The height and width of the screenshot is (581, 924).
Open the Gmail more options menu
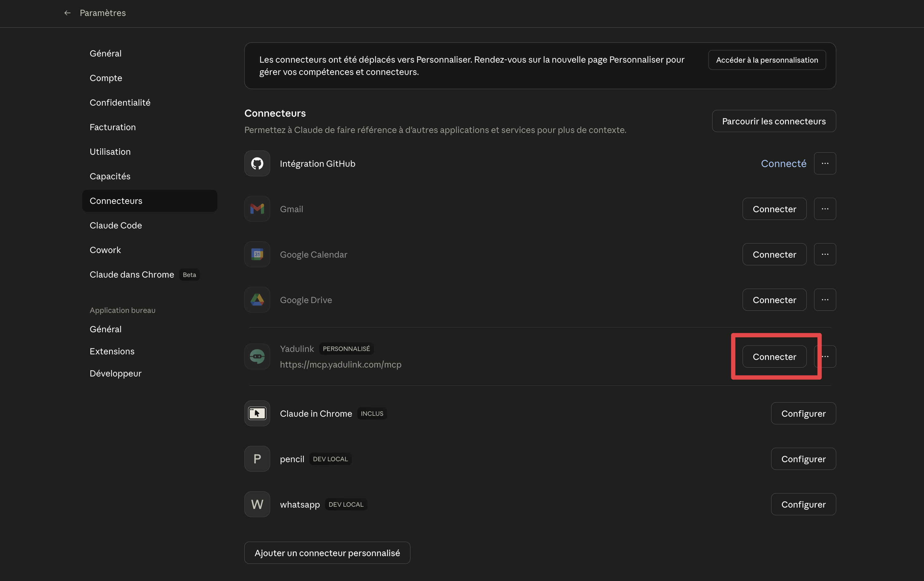pos(825,209)
